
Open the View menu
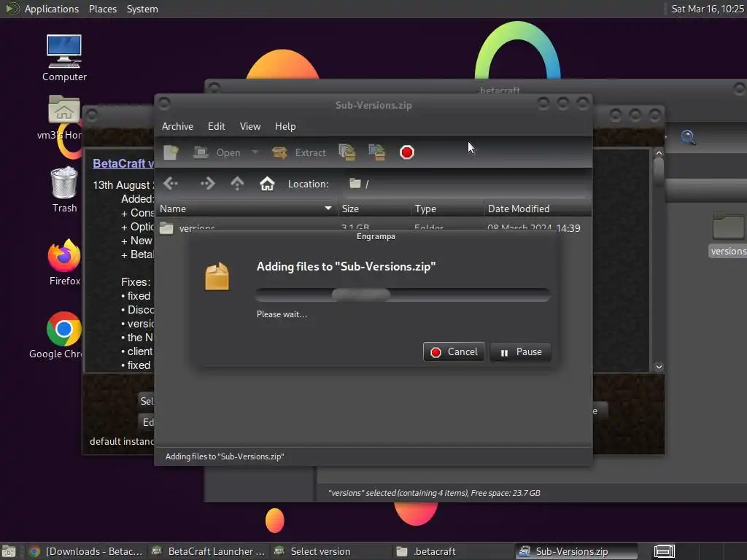[250, 126]
